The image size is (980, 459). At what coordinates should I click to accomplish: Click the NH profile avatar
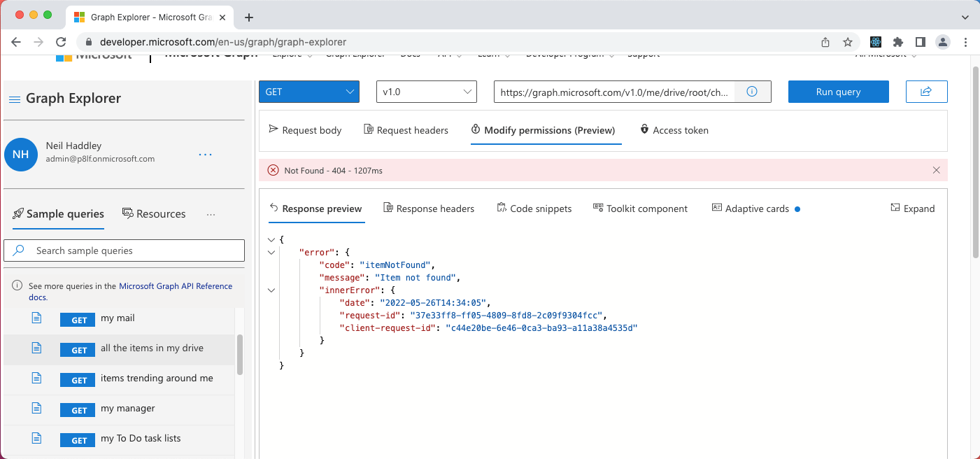[x=21, y=154]
